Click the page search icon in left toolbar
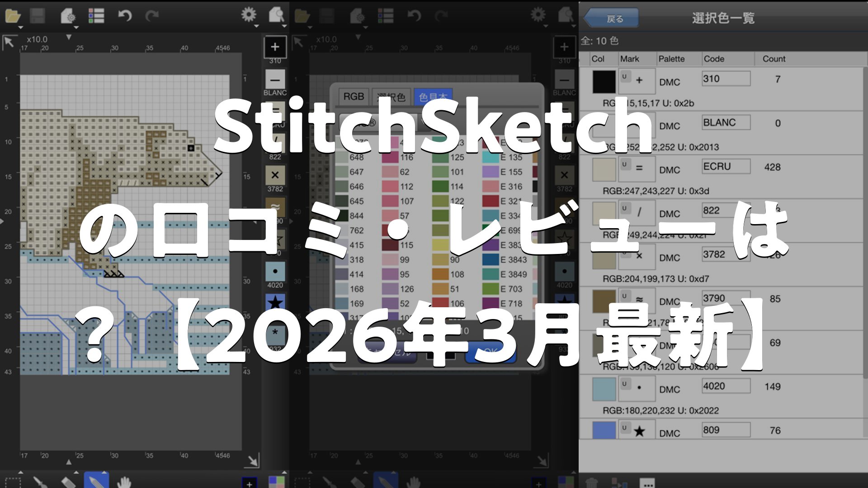868x488 pixels. pyautogui.click(x=276, y=15)
